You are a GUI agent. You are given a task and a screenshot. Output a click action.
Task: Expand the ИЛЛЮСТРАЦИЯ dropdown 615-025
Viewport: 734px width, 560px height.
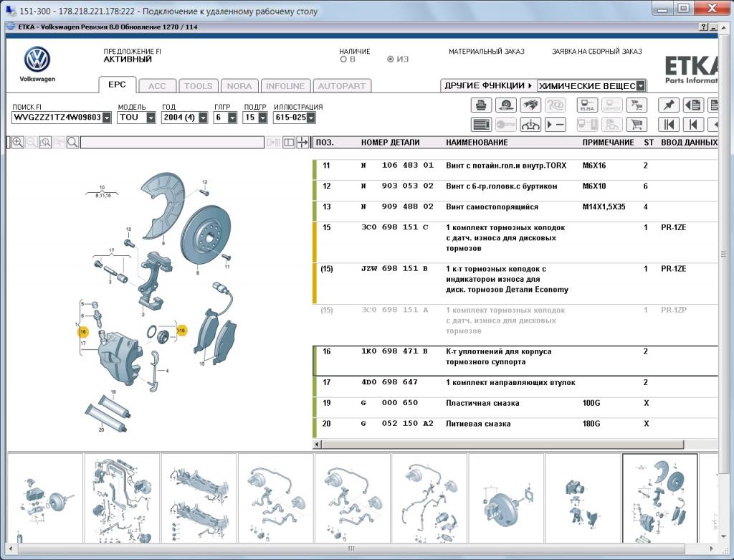pyautogui.click(x=311, y=118)
